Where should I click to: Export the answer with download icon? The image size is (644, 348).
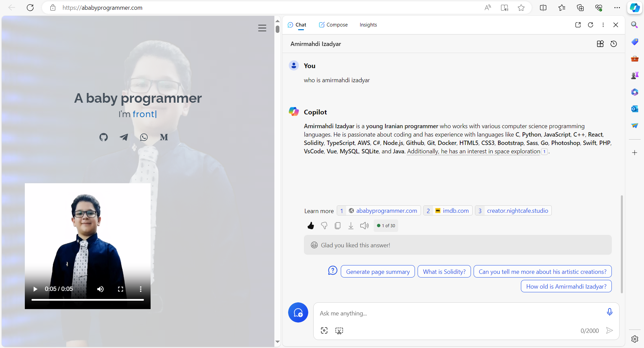351,226
